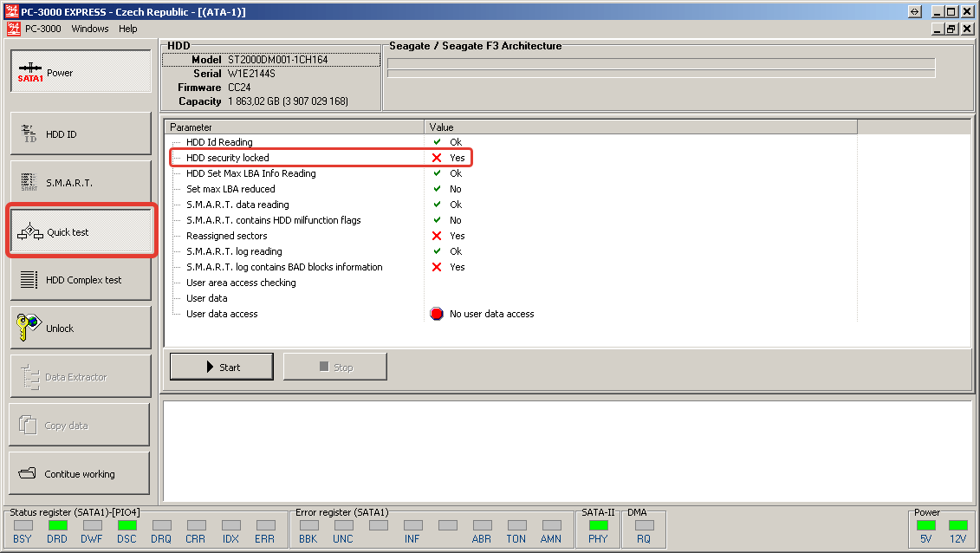Screen dimensions: 980x553
Task: Run the Quick test option
Action: [x=81, y=231]
